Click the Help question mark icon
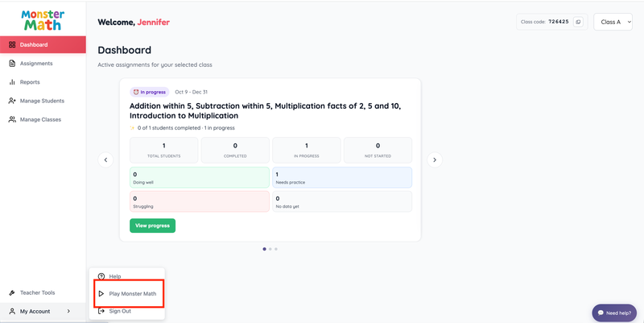Screen dimensions: 644x323 point(101,276)
